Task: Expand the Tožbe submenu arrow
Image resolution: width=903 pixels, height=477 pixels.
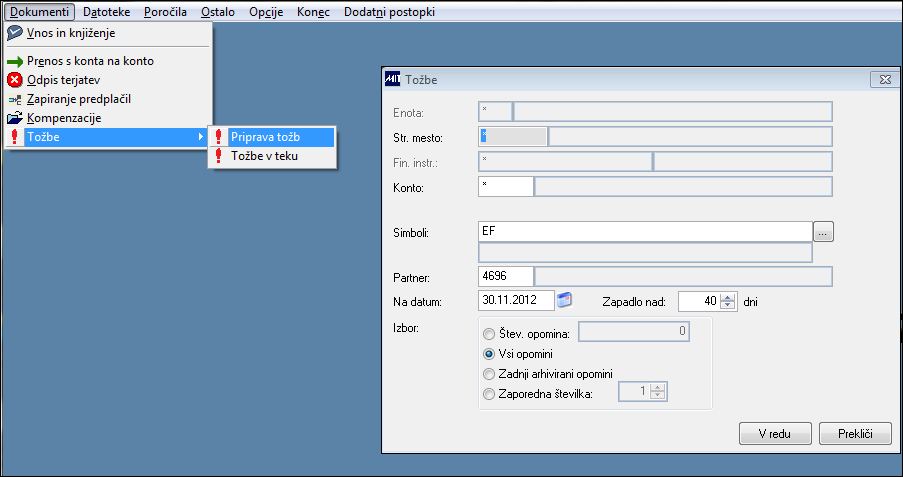Action: coord(200,137)
